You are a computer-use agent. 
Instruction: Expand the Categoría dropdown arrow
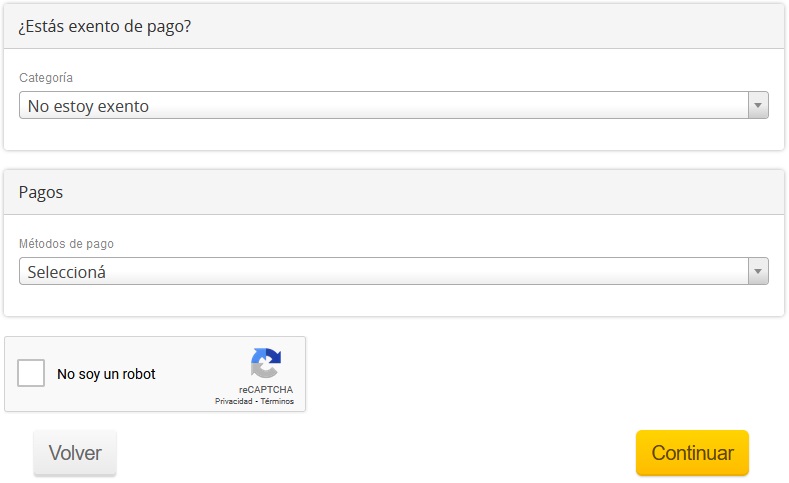point(758,105)
